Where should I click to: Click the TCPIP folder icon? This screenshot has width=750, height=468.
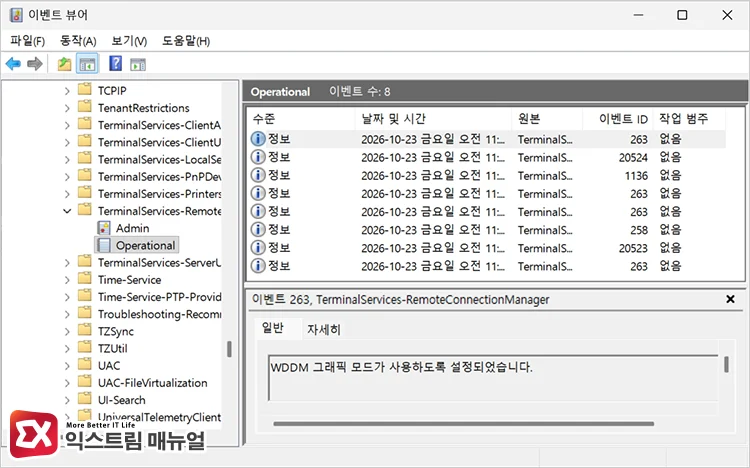pyautogui.click(x=85, y=89)
